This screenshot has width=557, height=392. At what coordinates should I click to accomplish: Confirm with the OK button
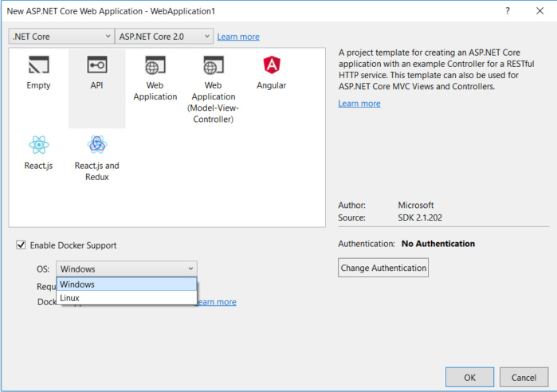[x=469, y=377]
